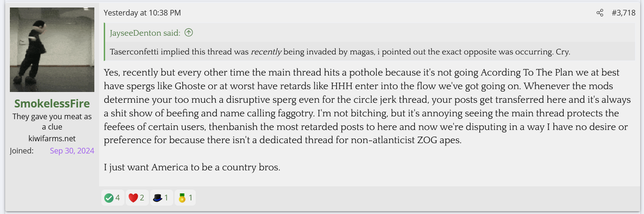644x214 pixels.
Task: Open the SmokelessFire username profile link
Action: coord(52,103)
